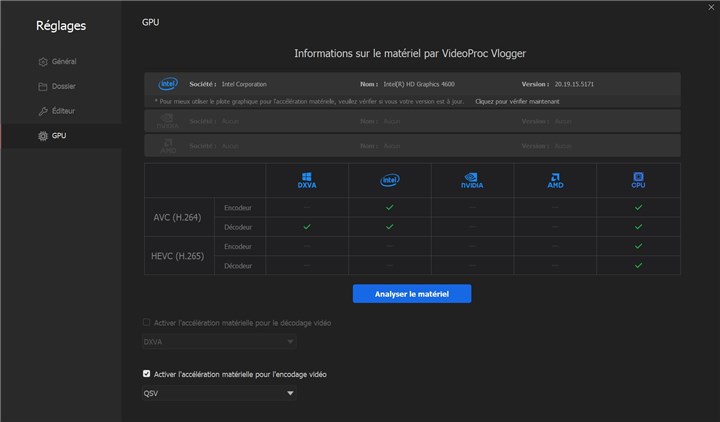720x422 pixels.
Task: Click the greyed NVIDIA logo in info row
Action: point(168,121)
